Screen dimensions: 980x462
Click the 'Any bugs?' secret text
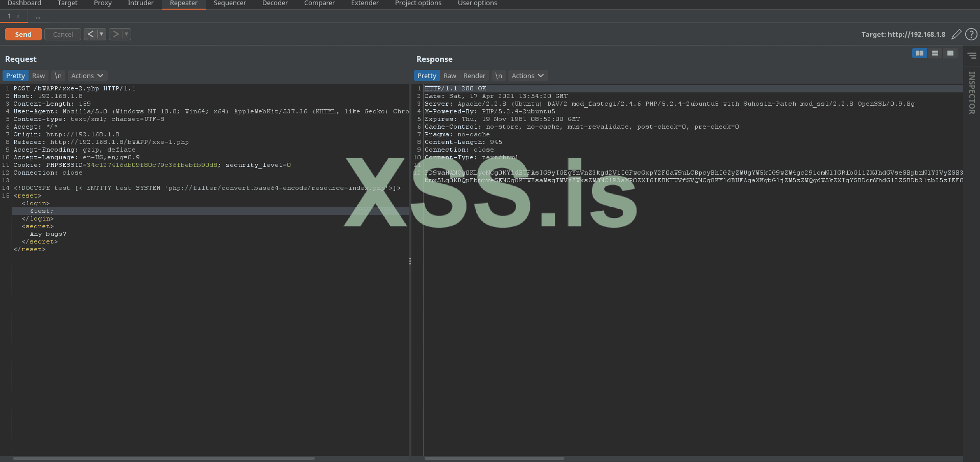(x=48, y=234)
